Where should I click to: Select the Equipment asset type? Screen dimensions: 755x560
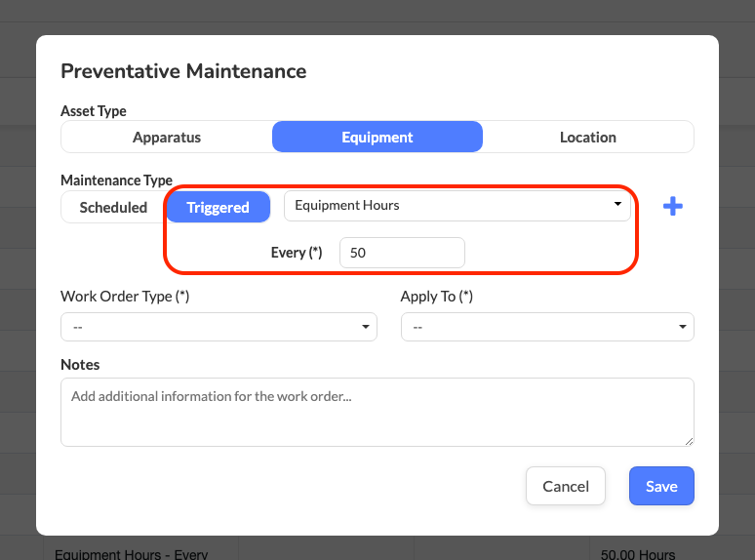[x=377, y=138]
